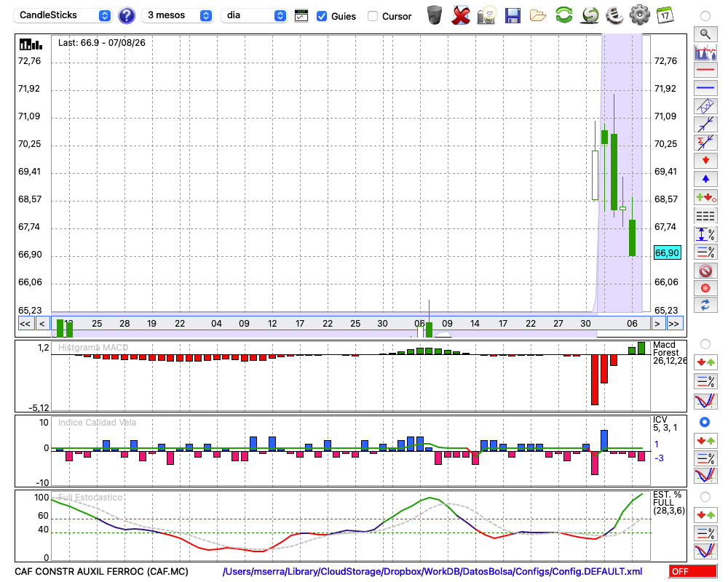
Task: Toggle the Guies checkbox
Action: pos(321,16)
